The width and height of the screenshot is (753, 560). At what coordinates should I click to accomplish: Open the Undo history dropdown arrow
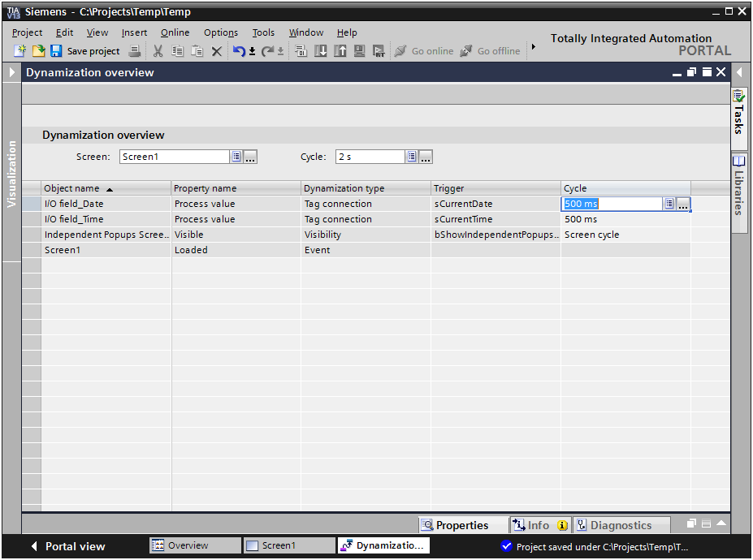252,51
